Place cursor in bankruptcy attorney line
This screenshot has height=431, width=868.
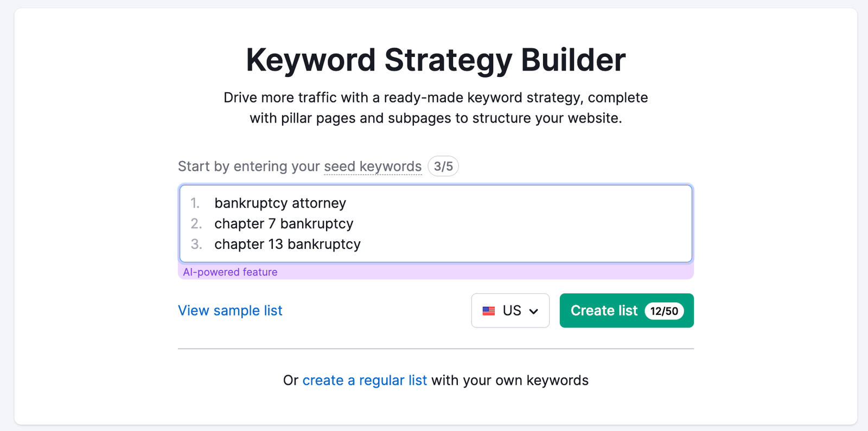(280, 203)
